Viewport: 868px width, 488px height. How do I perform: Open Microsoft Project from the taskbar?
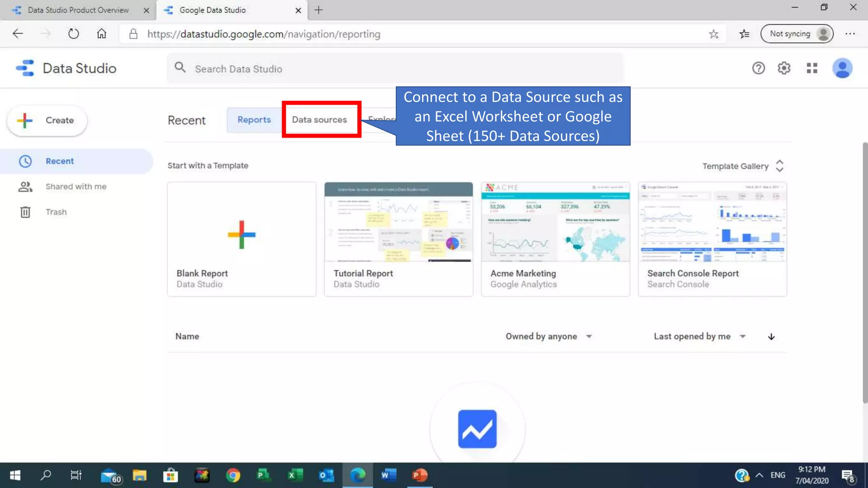(263, 475)
